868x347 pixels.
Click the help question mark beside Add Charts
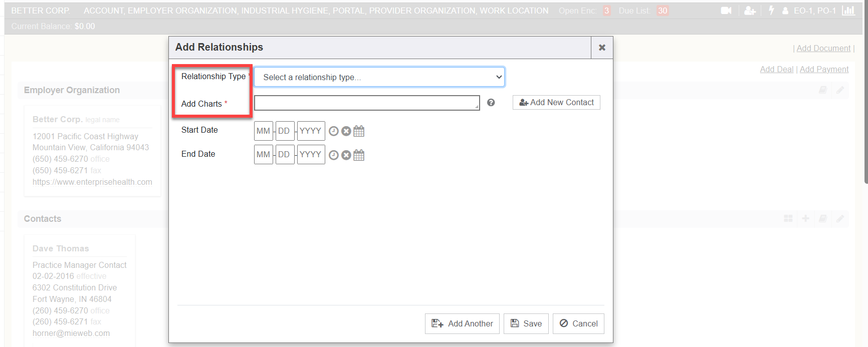tap(491, 103)
